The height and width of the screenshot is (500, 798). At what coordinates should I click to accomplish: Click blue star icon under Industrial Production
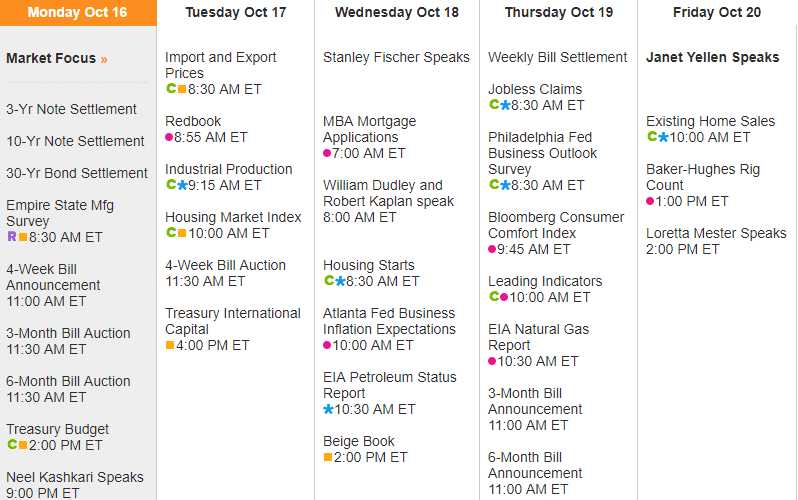[182, 185]
